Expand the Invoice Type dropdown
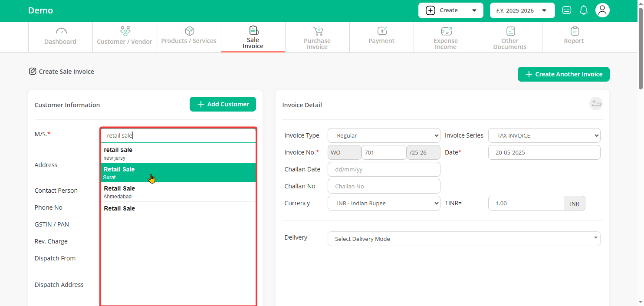 [x=384, y=135]
